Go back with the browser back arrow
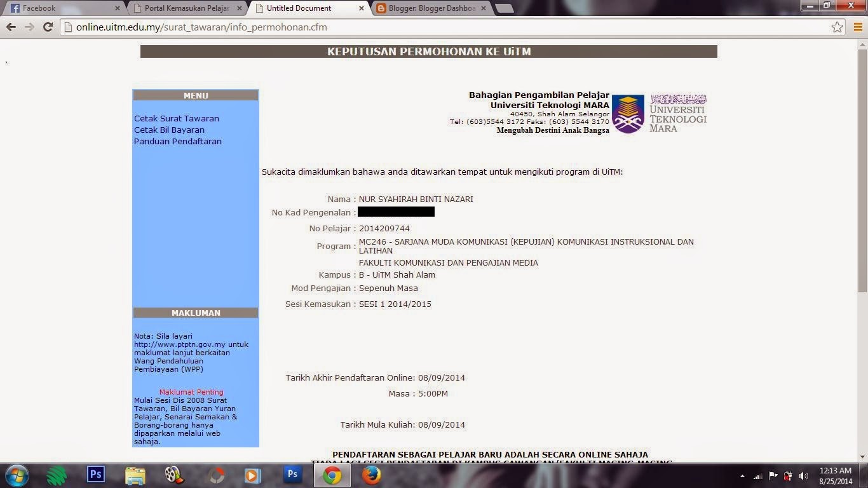Image resolution: width=868 pixels, height=488 pixels. (x=11, y=27)
